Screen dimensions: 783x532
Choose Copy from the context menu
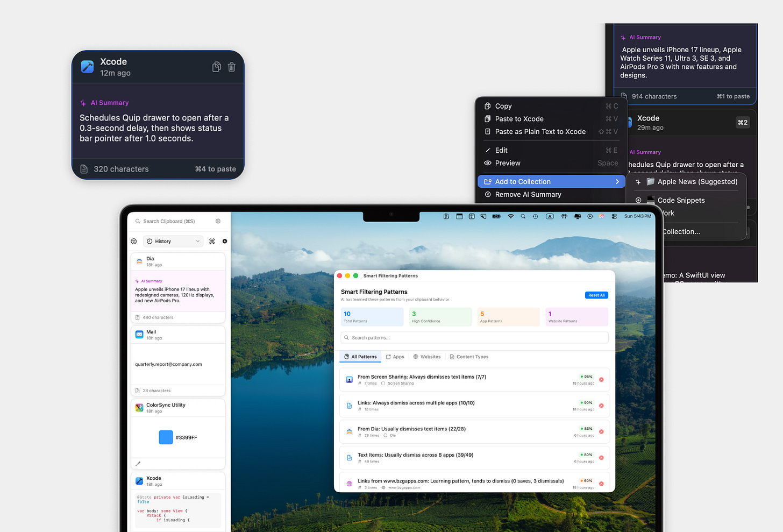click(x=551, y=106)
